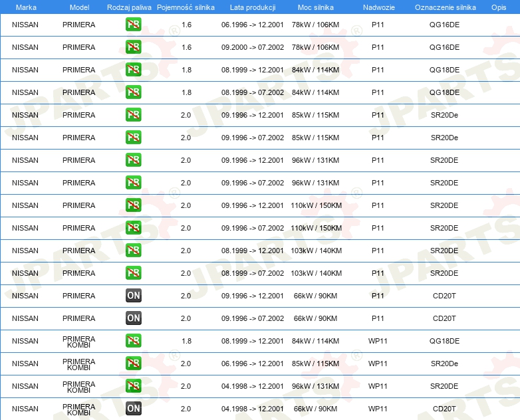Select CD20T in the WP11 row
This screenshot has width=520, height=420.
[444, 409]
